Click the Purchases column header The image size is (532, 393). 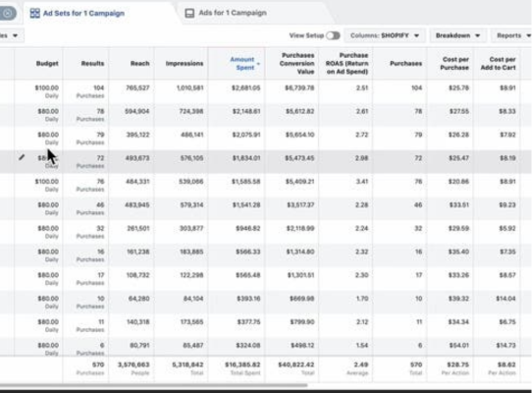pyautogui.click(x=405, y=64)
